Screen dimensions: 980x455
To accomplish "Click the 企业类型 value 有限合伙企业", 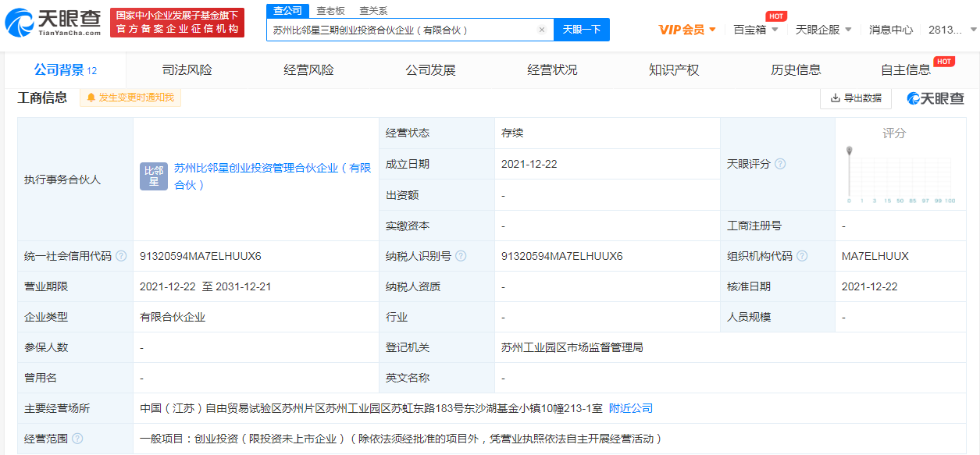I will click(173, 317).
